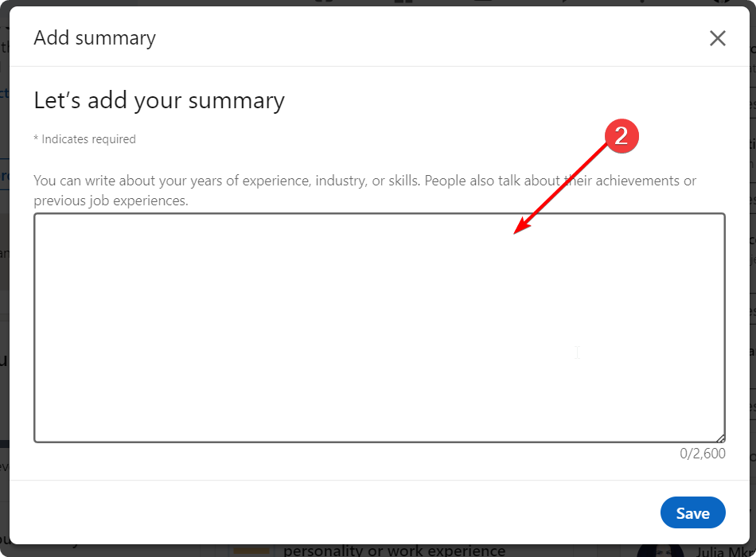The image size is (756, 557).
Task: Click the red arrow's pointed tip
Action: 517,232
